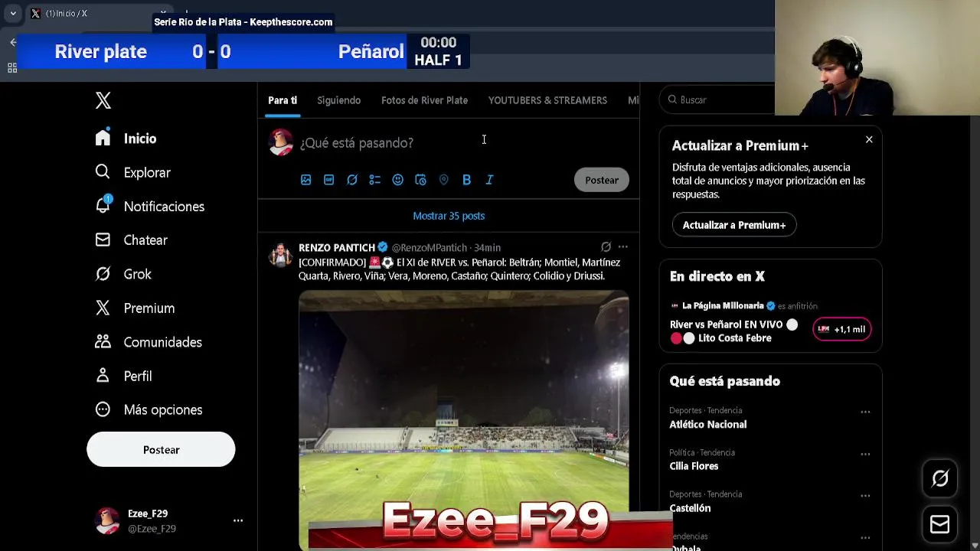Screen dimensions: 980x551
Task: Switch to Fotos de River Plate tab
Action: click(x=424, y=100)
